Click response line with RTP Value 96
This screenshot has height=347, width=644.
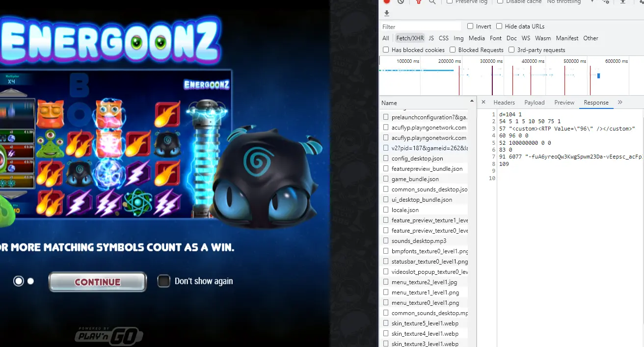pyautogui.click(x=567, y=128)
